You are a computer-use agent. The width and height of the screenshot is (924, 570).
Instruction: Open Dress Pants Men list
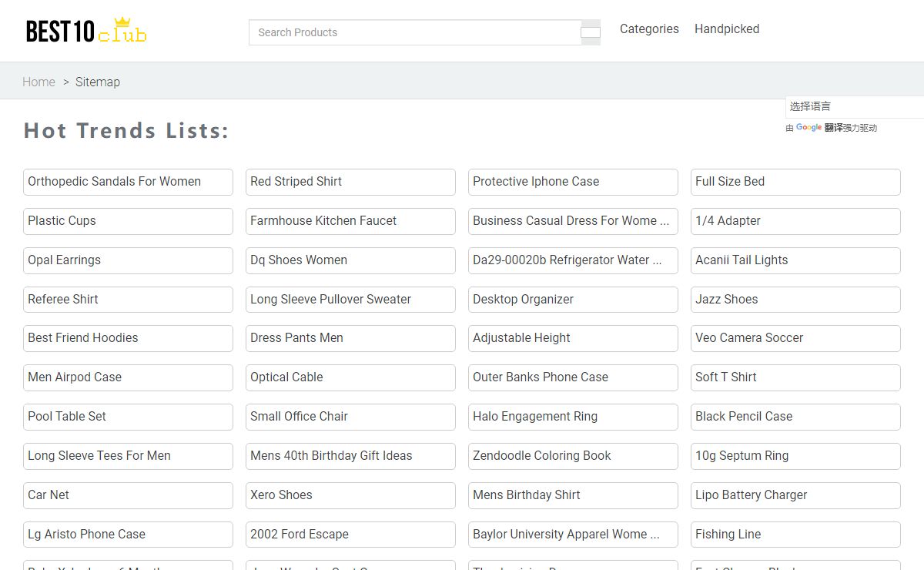tap(350, 338)
